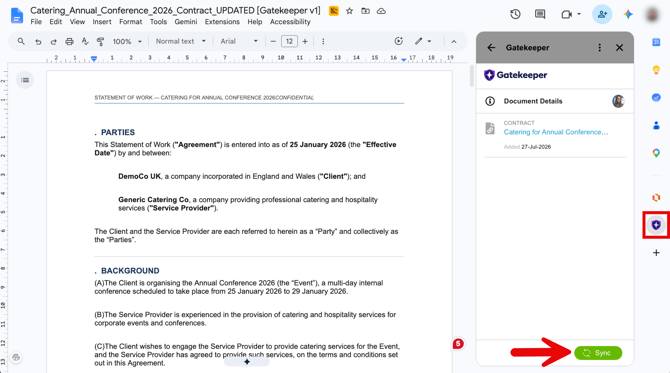Edit the font size field showing 12

point(289,41)
